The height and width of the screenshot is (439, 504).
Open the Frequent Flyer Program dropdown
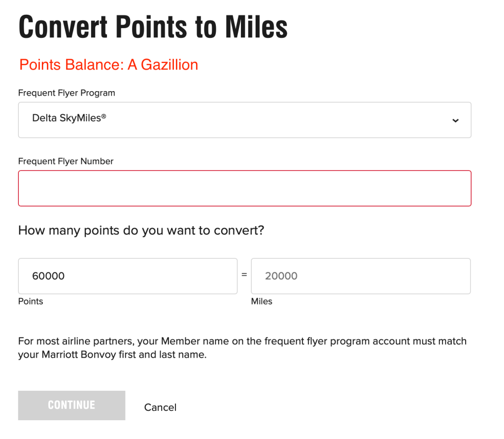point(244,120)
